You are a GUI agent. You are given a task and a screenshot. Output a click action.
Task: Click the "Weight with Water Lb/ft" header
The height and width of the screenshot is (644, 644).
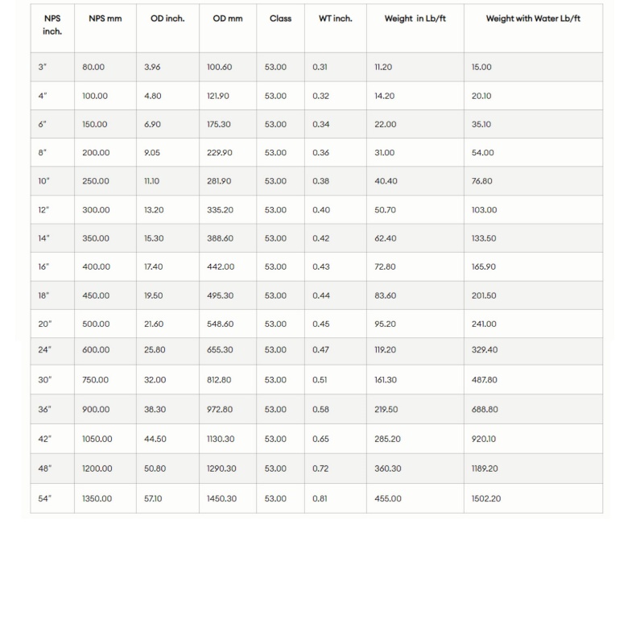[x=533, y=19]
